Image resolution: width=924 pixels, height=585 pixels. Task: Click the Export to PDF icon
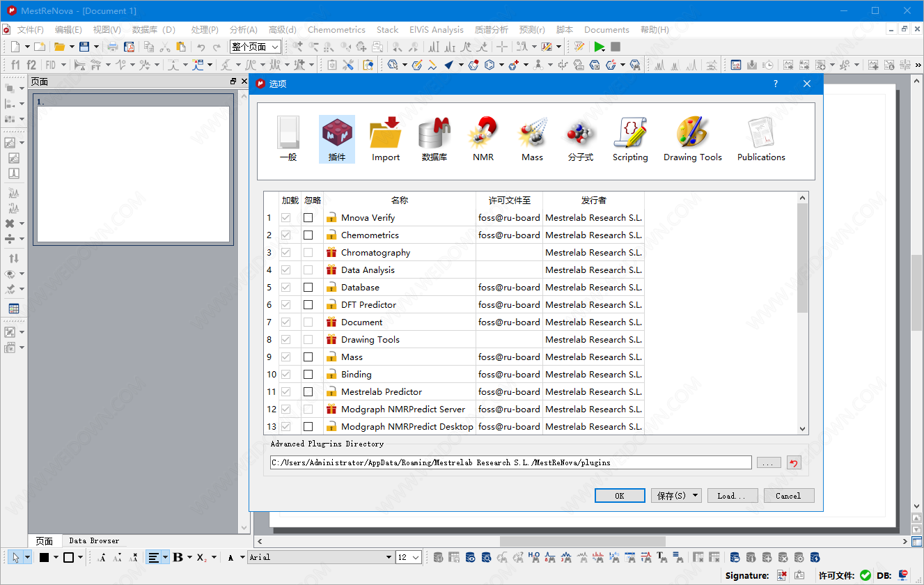coord(129,47)
